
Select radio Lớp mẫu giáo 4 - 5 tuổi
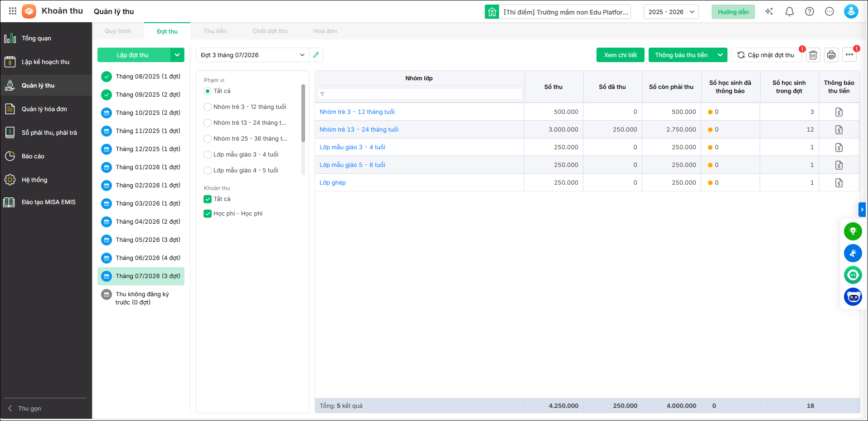[x=208, y=171]
